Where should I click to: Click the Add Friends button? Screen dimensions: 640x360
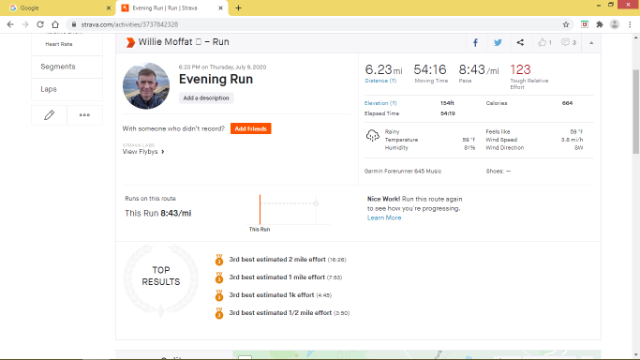[251, 129]
